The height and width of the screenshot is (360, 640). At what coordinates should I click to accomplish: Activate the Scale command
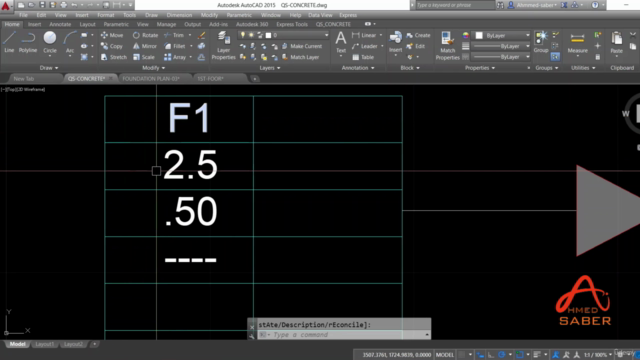click(144, 57)
